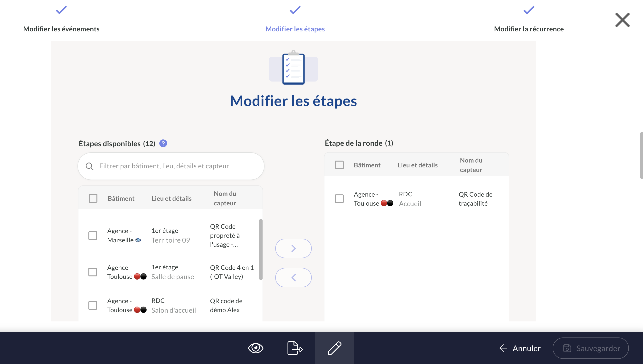Remove steps using left chevron button
The width and height of the screenshot is (643, 364).
tap(293, 277)
